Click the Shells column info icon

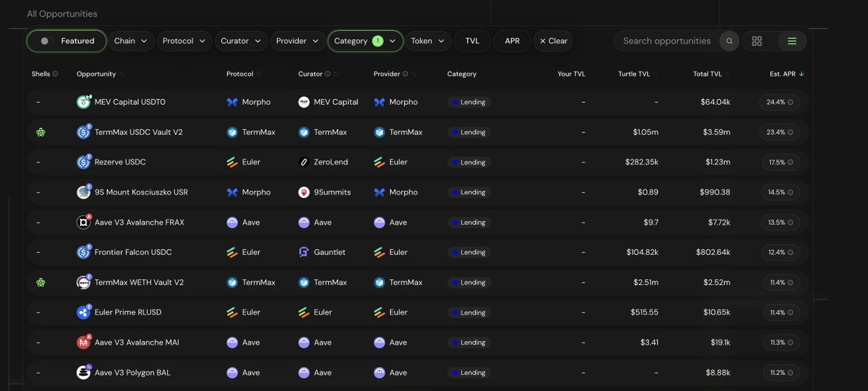point(56,74)
